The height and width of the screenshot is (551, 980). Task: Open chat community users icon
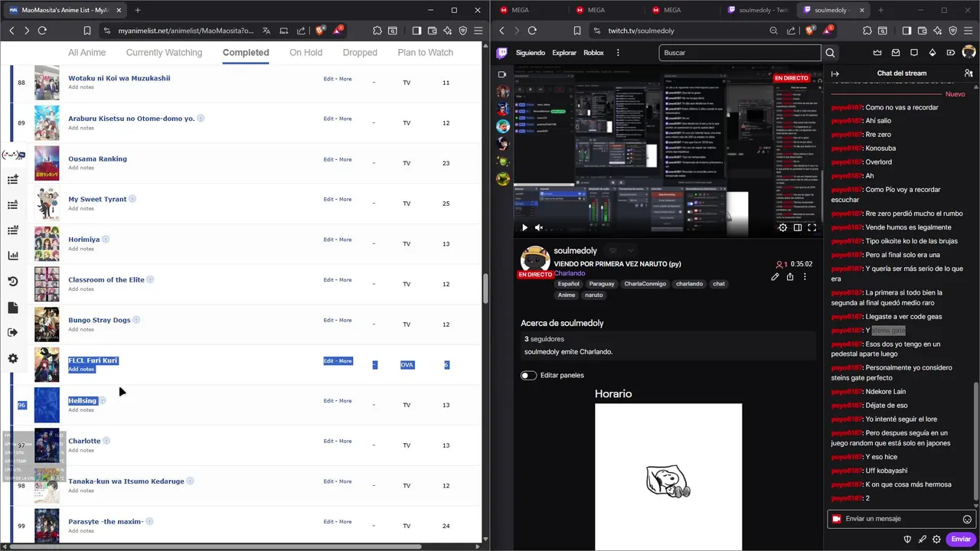click(x=969, y=73)
